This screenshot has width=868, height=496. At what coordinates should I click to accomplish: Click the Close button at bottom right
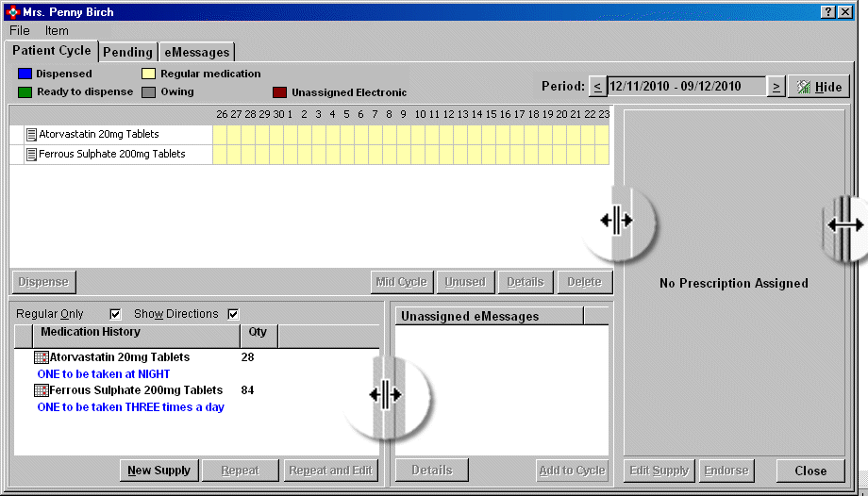810,471
